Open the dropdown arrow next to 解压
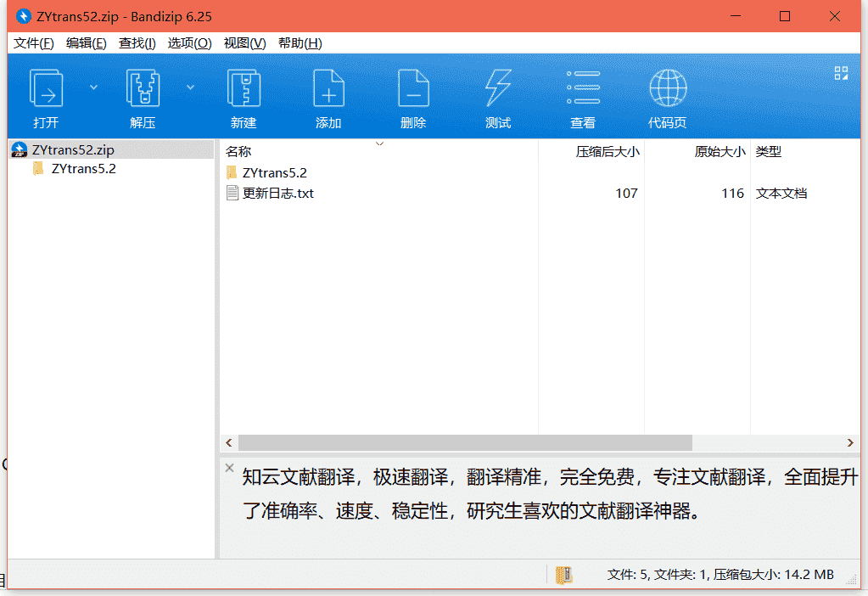Viewport: 868px width, 596px height. [190, 87]
